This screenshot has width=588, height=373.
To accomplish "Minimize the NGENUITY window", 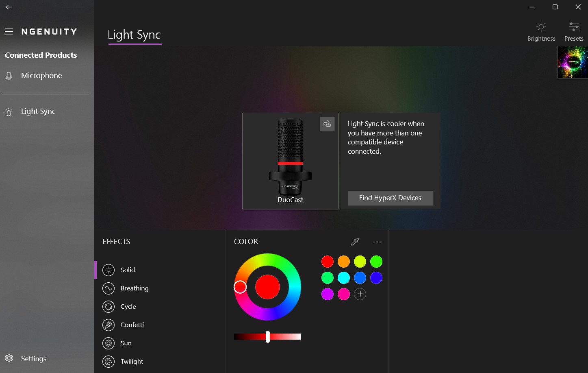I will coord(532,7).
